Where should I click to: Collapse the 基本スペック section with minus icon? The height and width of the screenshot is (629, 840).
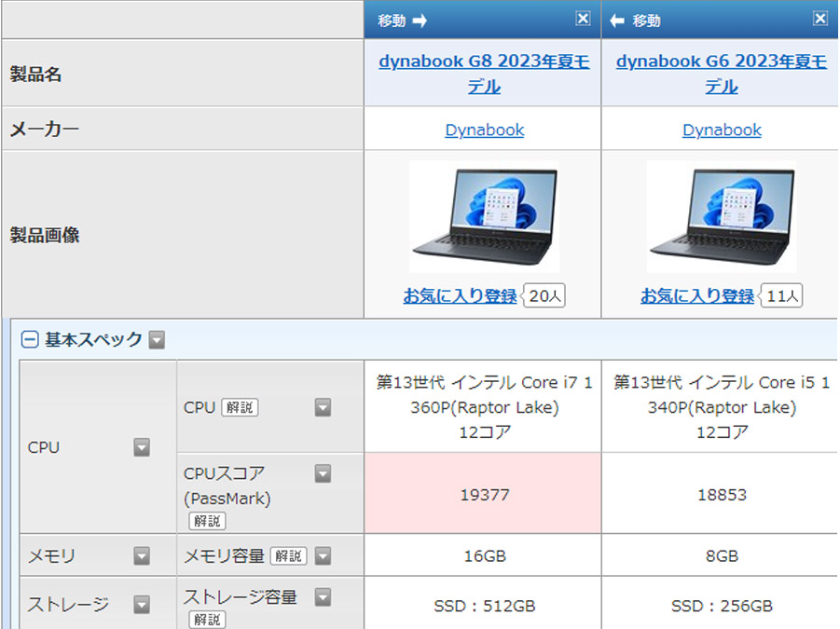[30, 339]
